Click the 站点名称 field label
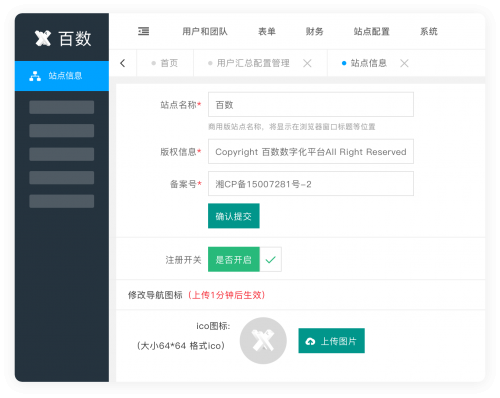Screen dimensions: 500x398 pyautogui.click(x=181, y=105)
